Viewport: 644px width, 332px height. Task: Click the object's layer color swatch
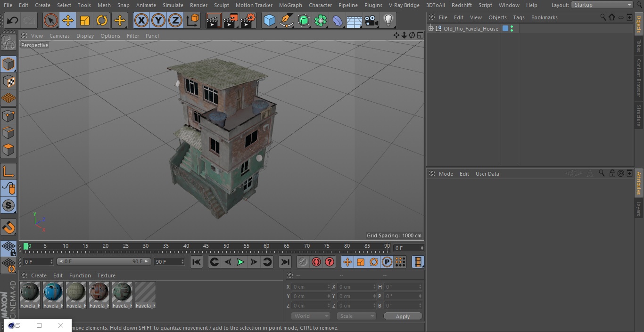[x=505, y=29]
